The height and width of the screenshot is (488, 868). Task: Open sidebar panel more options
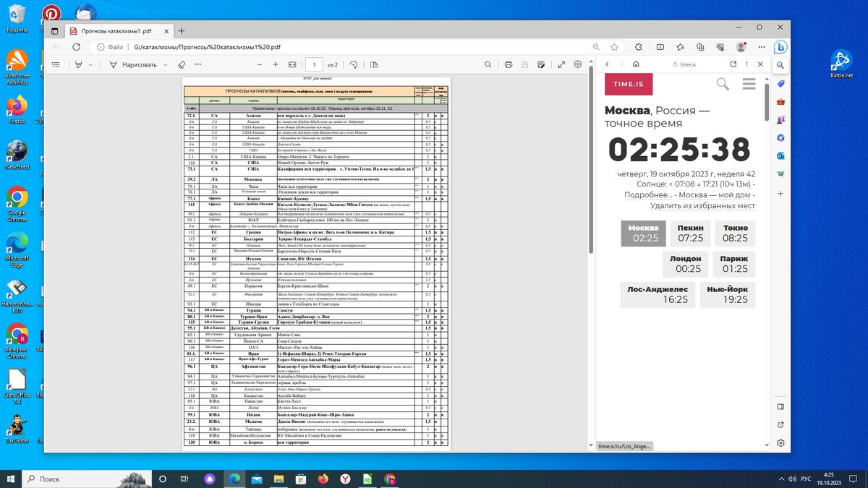point(747,64)
